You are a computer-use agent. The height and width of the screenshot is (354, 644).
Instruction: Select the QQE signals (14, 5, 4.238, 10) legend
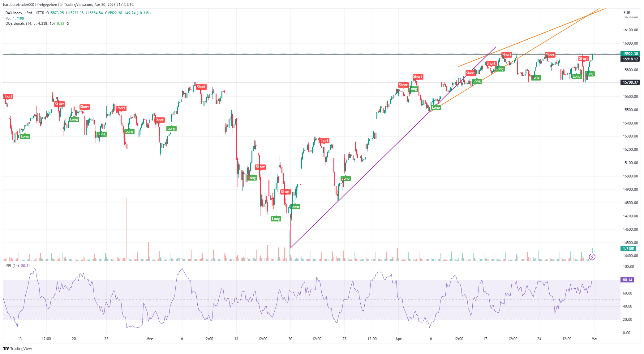[x=30, y=24]
